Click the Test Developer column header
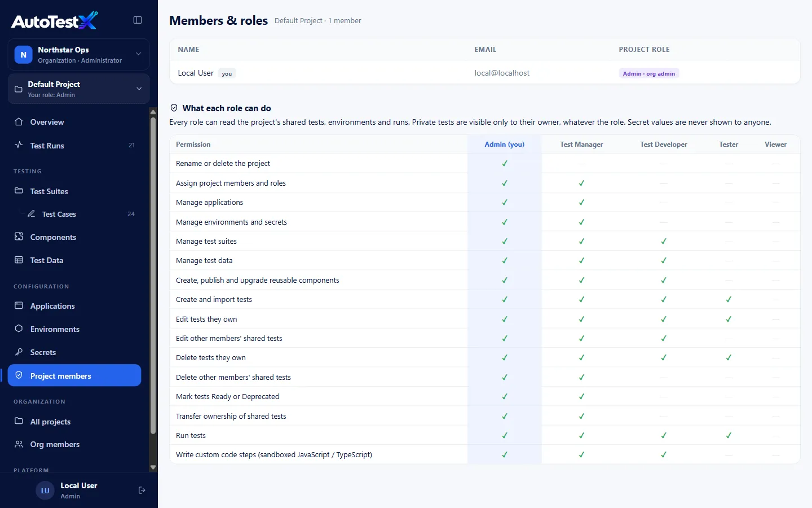The width and height of the screenshot is (812, 508). 664,144
